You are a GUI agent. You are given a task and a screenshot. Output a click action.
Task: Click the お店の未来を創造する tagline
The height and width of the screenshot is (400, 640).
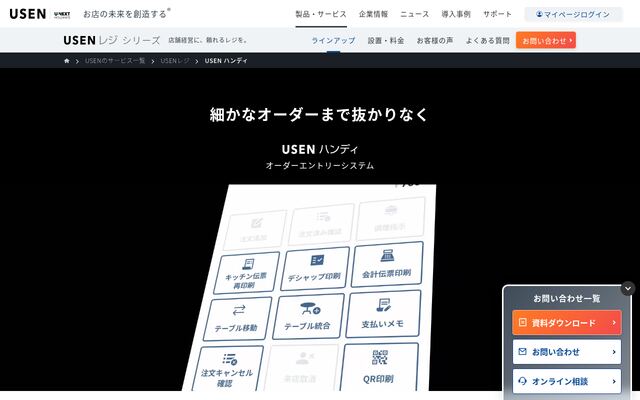127,14
